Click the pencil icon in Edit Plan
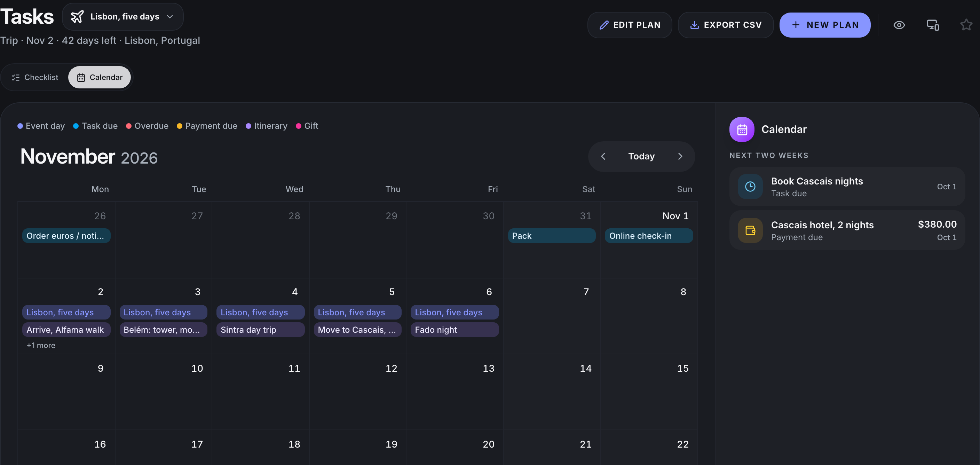Image resolution: width=980 pixels, height=465 pixels. (x=604, y=25)
